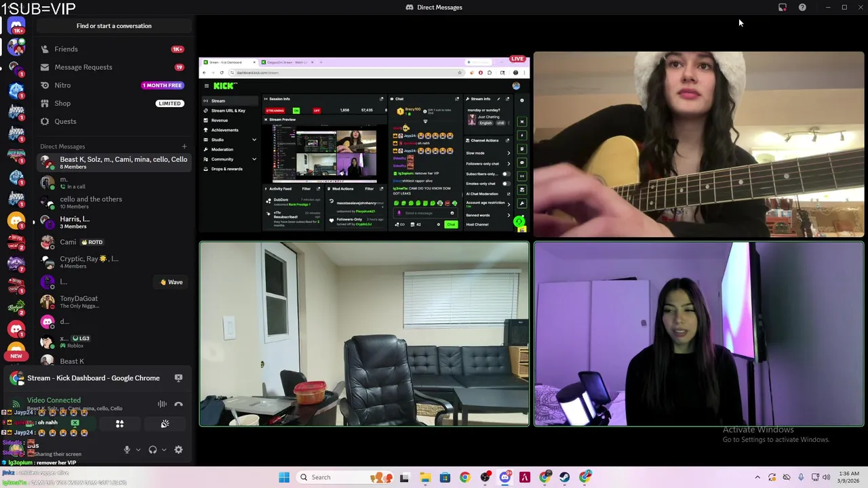The height and width of the screenshot is (488, 868).
Task: Open Quests in Discord sidebar
Action: pyautogui.click(x=65, y=121)
